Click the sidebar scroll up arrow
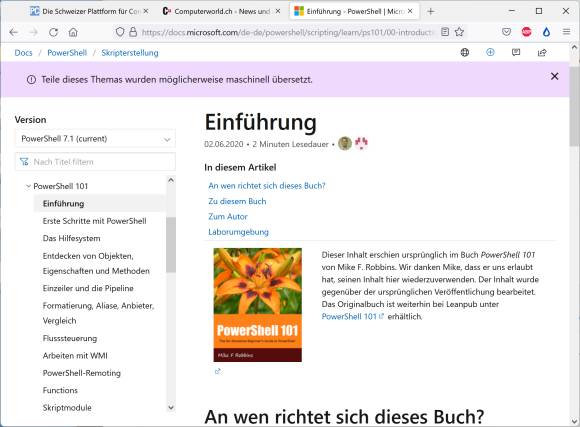This screenshot has height=427, width=580. pos(171,180)
